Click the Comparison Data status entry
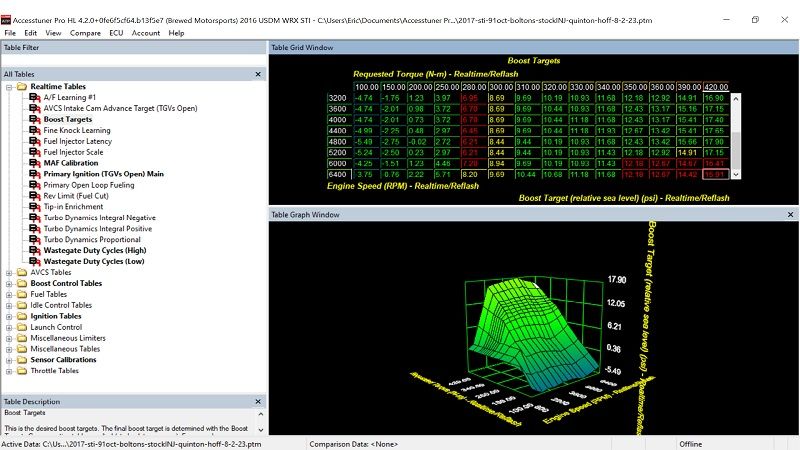Screen dimensions: 800x450 pos(353,444)
